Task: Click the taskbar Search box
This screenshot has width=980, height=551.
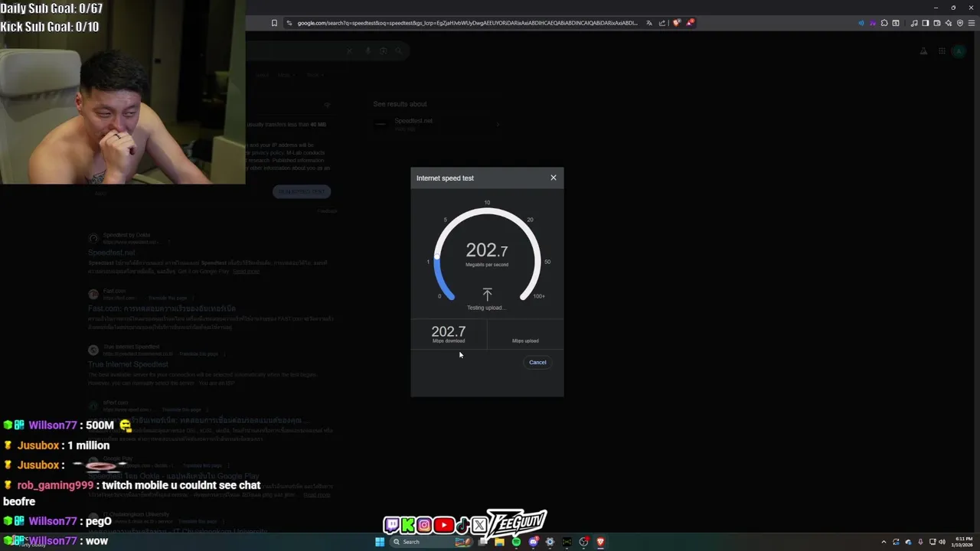Action: [x=432, y=542]
